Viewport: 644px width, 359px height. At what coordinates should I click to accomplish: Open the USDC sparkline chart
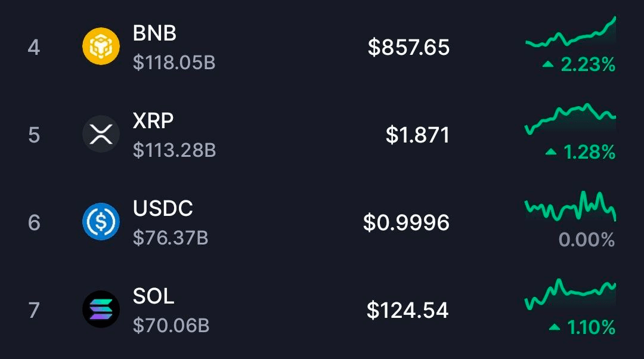click(x=570, y=207)
